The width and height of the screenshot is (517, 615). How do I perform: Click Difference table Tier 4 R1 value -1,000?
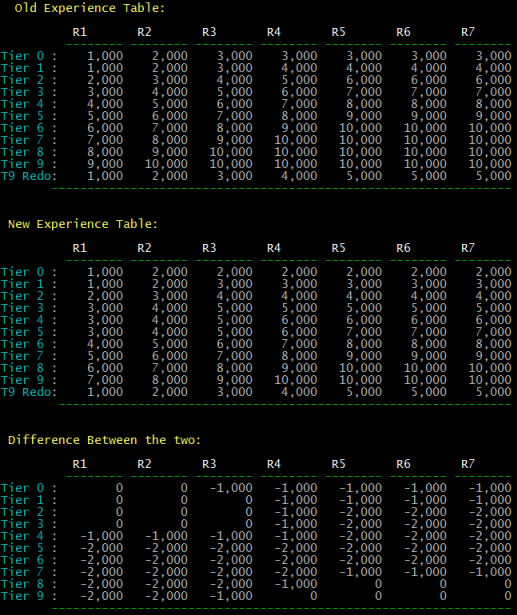[102, 536]
